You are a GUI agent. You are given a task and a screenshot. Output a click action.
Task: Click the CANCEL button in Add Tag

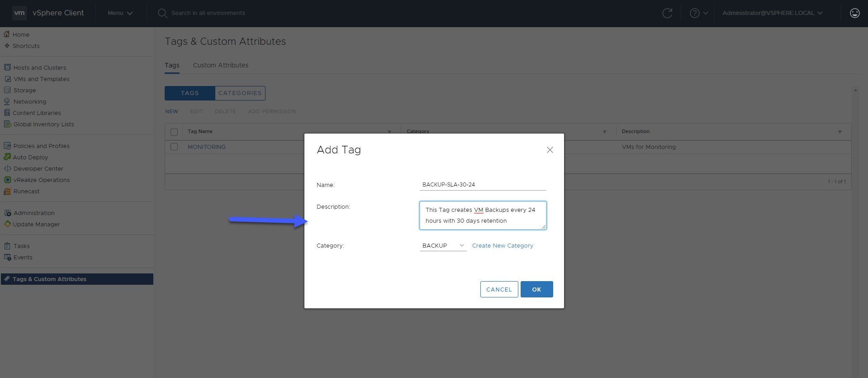(x=499, y=289)
